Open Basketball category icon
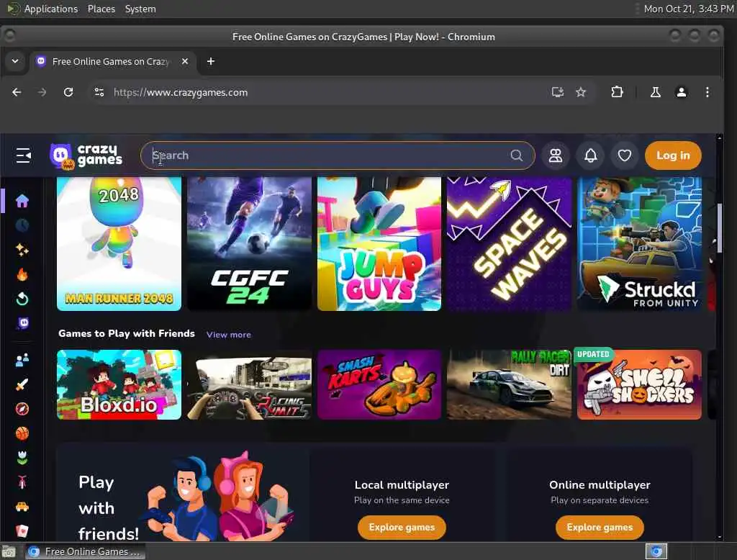This screenshot has width=737, height=560. pos(22,433)
